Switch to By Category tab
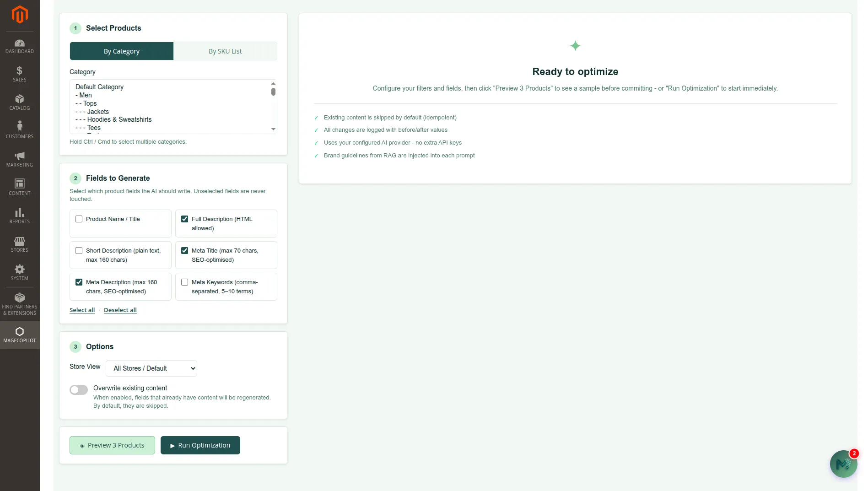This screenshot has width=868, height=491. (x=122, y=51)
